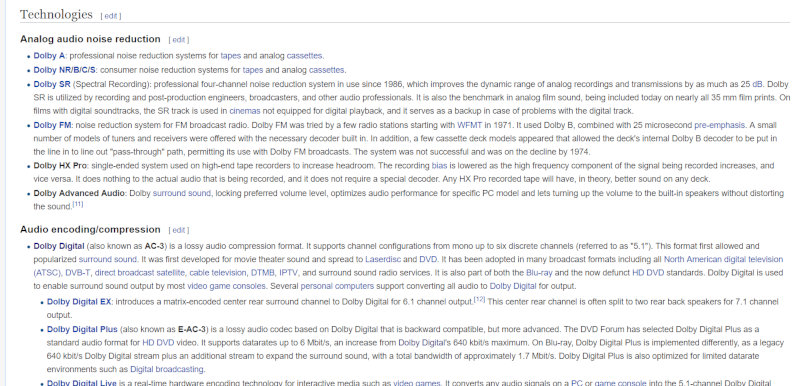Click the bold 'E-AC-3' text

[x=192, y=329]
